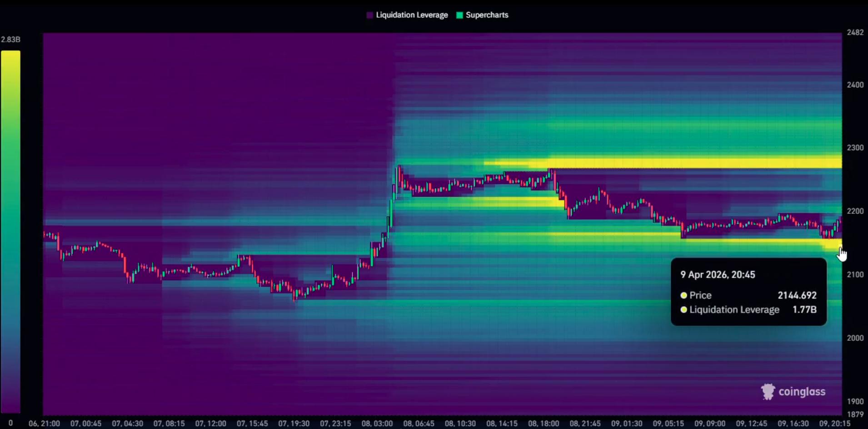Click the 09, 12:45 time axis label
Screen dimensions: 868x429
pos(751,424)
